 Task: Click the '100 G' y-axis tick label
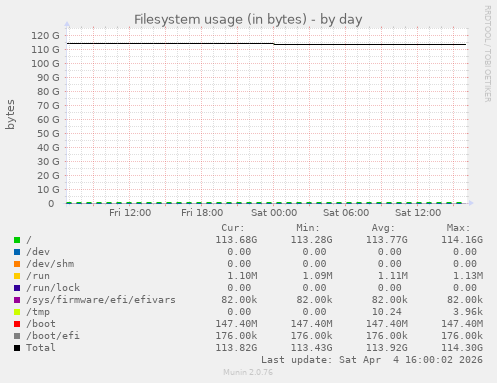click(45, 63)
